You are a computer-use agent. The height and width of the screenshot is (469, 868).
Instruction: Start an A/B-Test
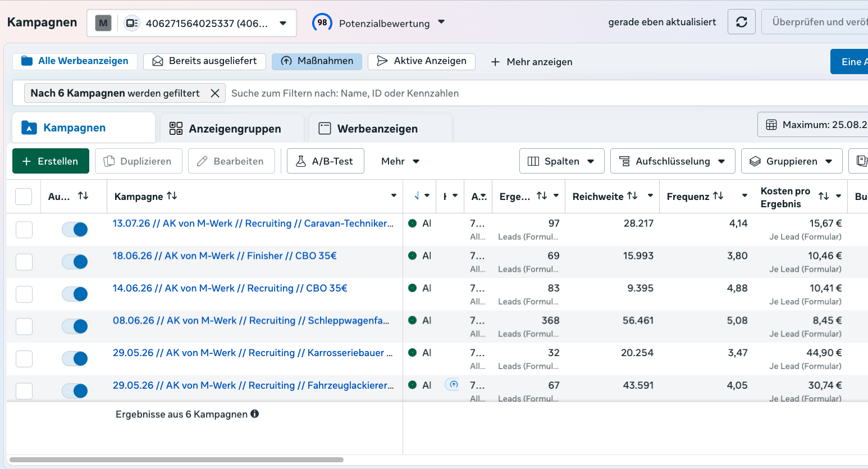tap(325, 161)
